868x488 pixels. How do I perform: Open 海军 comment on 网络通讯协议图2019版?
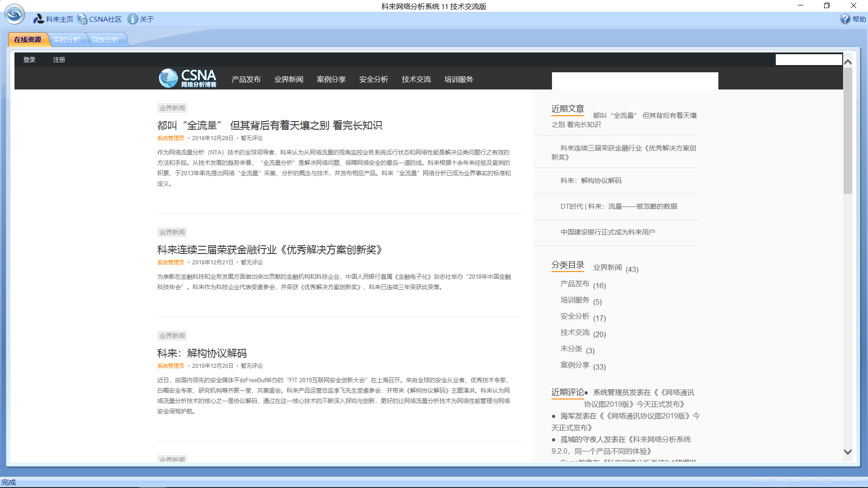[x=625, y=422]
